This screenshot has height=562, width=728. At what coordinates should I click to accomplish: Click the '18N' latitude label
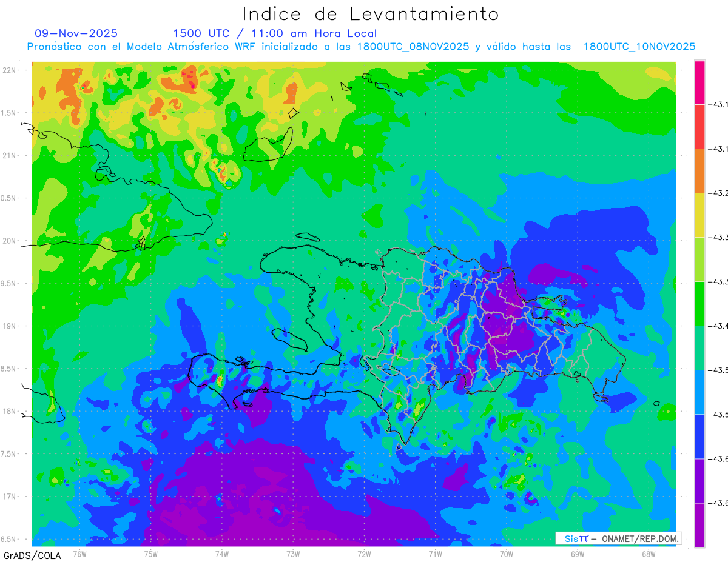click(x=9, y=411)
